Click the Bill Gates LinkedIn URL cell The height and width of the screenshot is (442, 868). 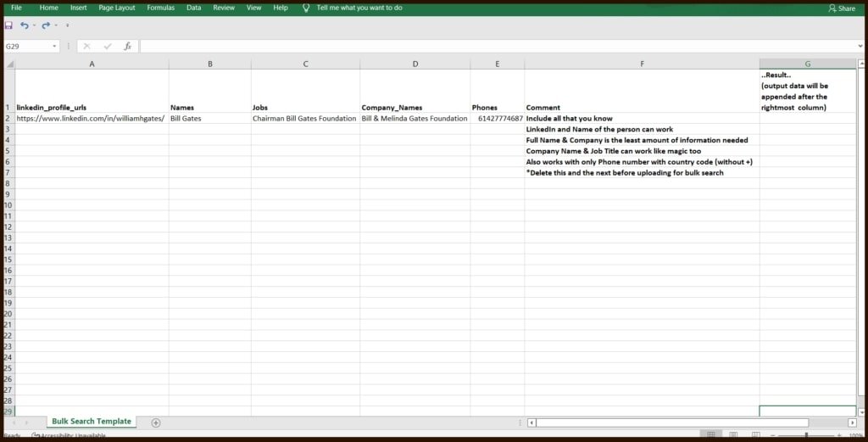click(x=91, y=119)
